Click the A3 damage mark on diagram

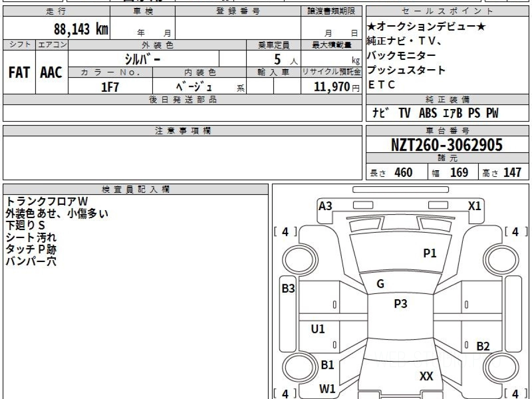click(325, 206)
